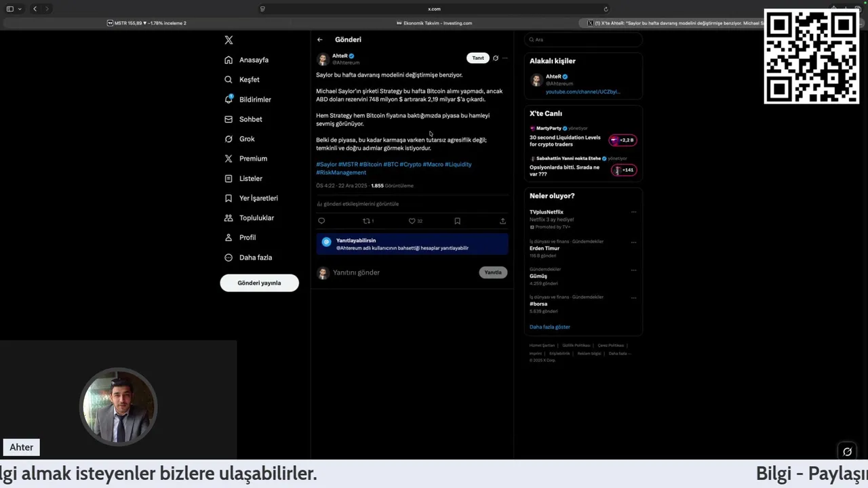Click AhteR's avatar in Alakalı kişiler
This screenshot has height=488, width=868.
point(536,81)
